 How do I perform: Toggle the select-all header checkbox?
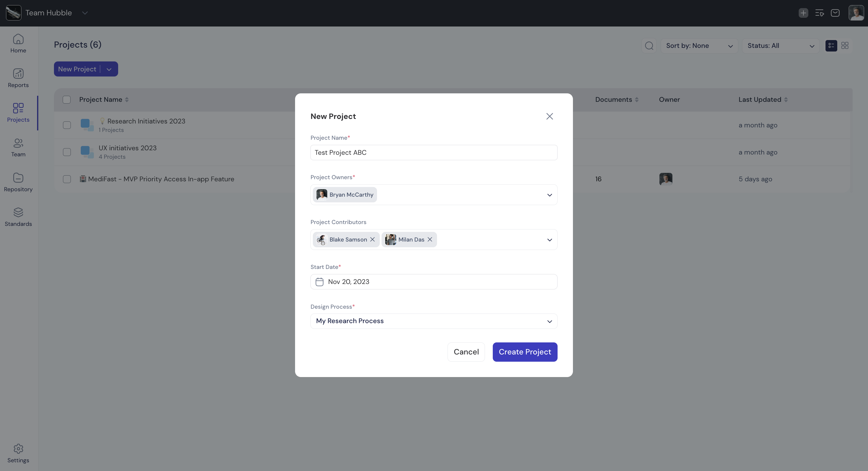(x=66, y=99)
